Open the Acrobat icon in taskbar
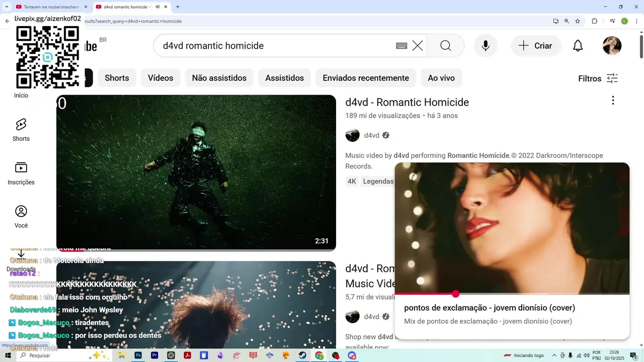Viewport: 644px width, 362px height. tap(187, 355)
